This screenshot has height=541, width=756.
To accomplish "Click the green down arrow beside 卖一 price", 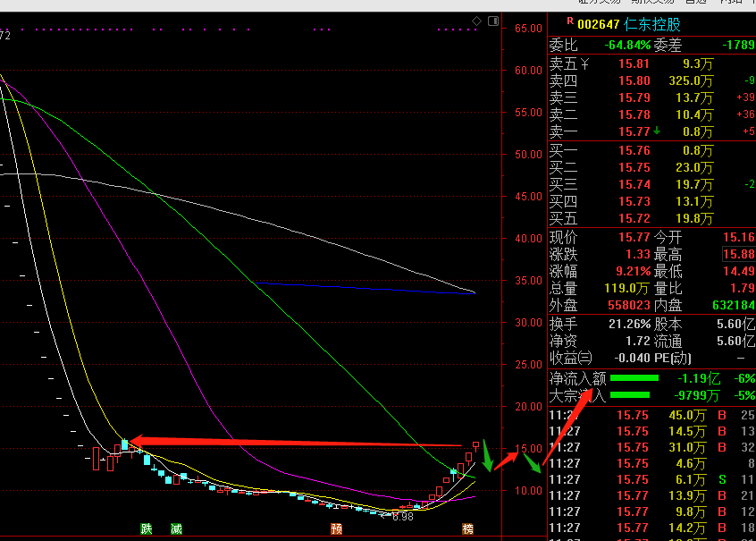I will pos(657,131).
